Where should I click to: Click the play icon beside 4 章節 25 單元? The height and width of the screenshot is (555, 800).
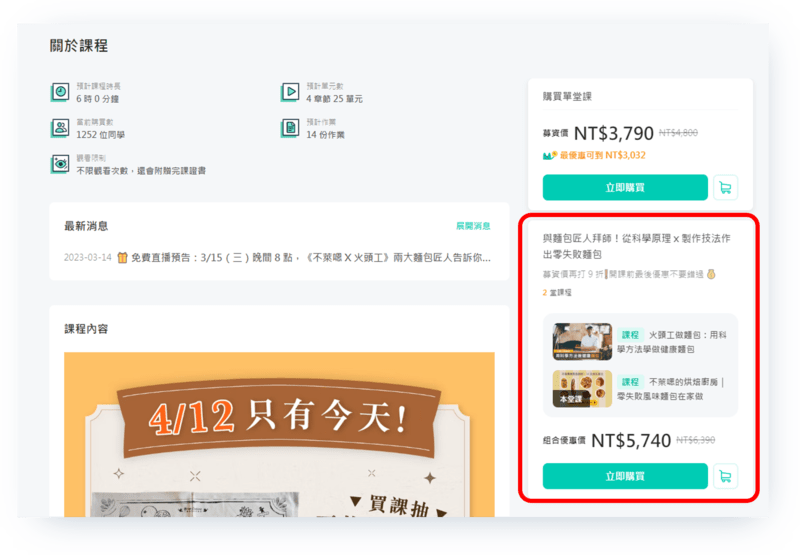click(290, 92)
